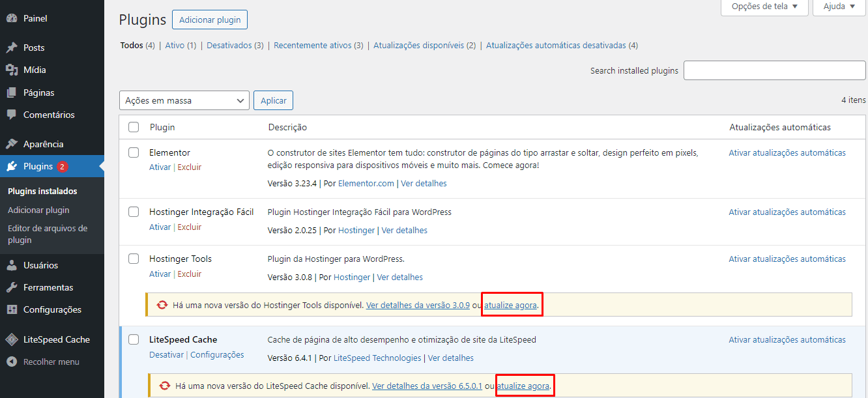Open Páginas in the sidebar

(x=38, y=92)
